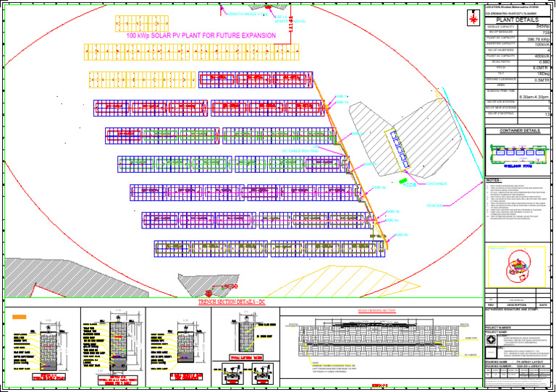The height and width of the screenshot is (392, 556).
Task: Select the 'AZIMUTH ANGLE' annotation
Action: (x=247, y=14)
